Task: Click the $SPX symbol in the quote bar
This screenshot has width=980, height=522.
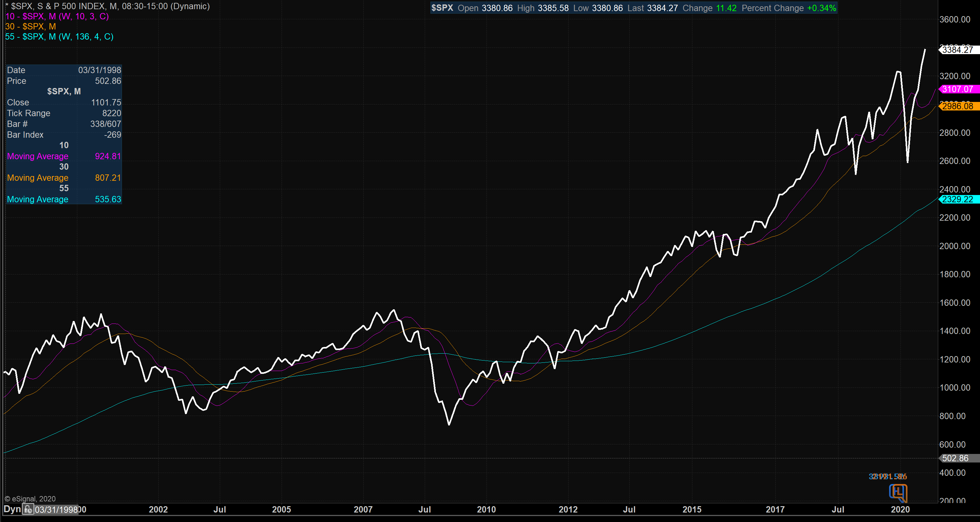Action: pos(442,8)
